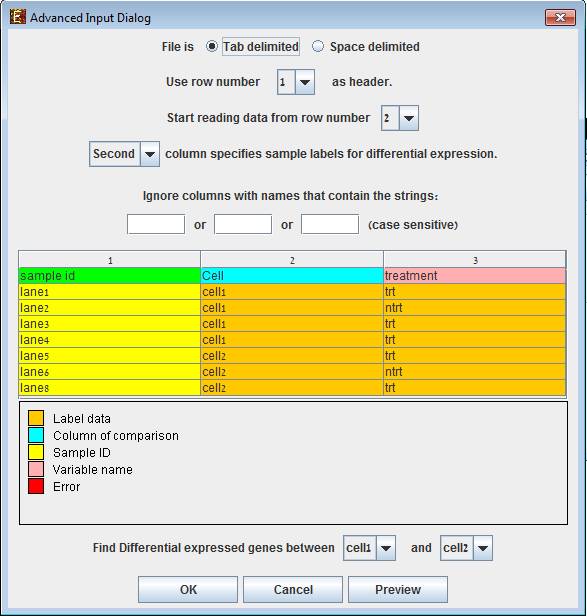Click the pink Variable name swatch
The image size is (587, 616).
[x=36, y=469]
